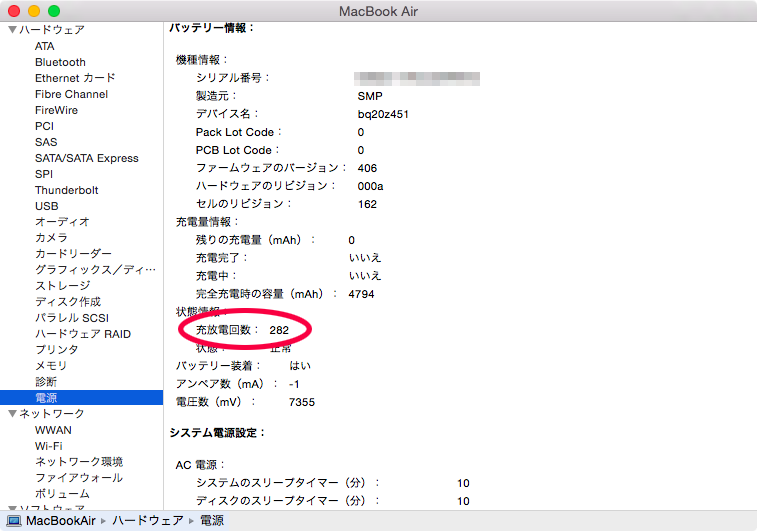The width and height of the screenshot is (757, 531).
Task: Click the システム電源設定 heading
Action: (x=217, y=433)
